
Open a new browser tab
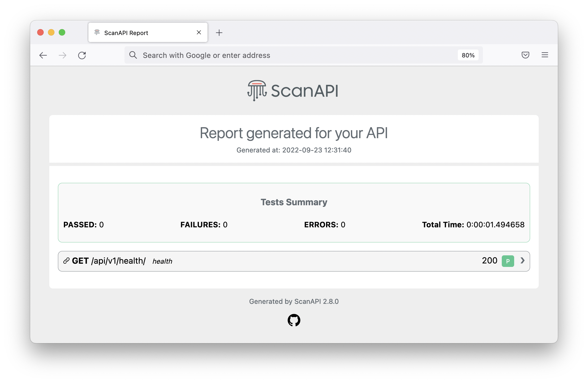click(x=219, y=32)
